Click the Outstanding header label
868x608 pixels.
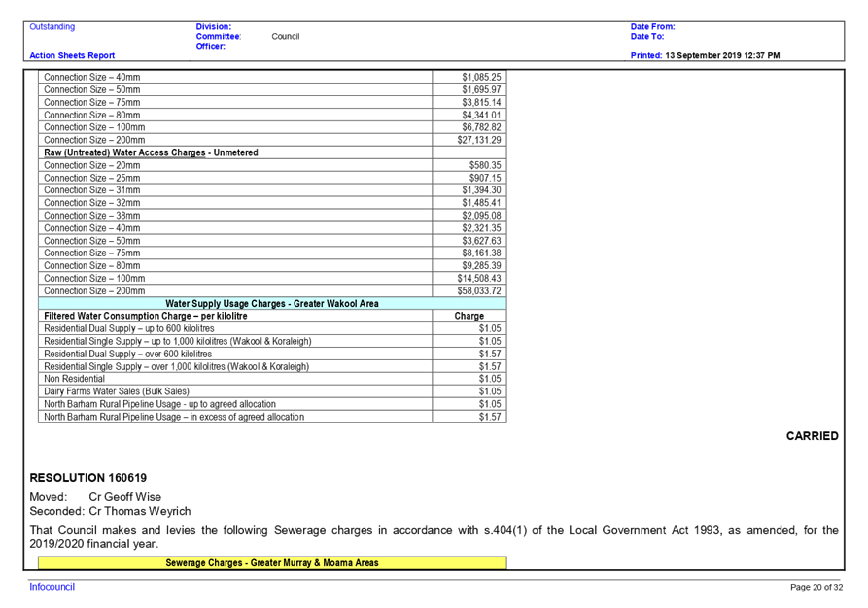(x=52, y=26)
